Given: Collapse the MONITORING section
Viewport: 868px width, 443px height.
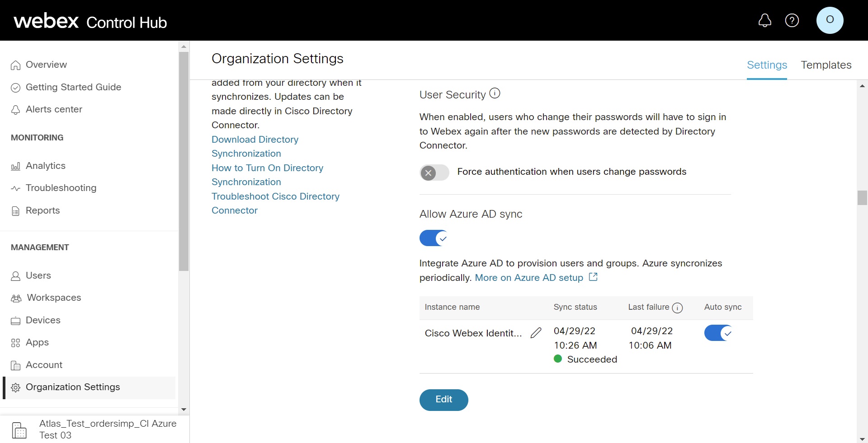Looking at the screenshot, I should 37,138.
